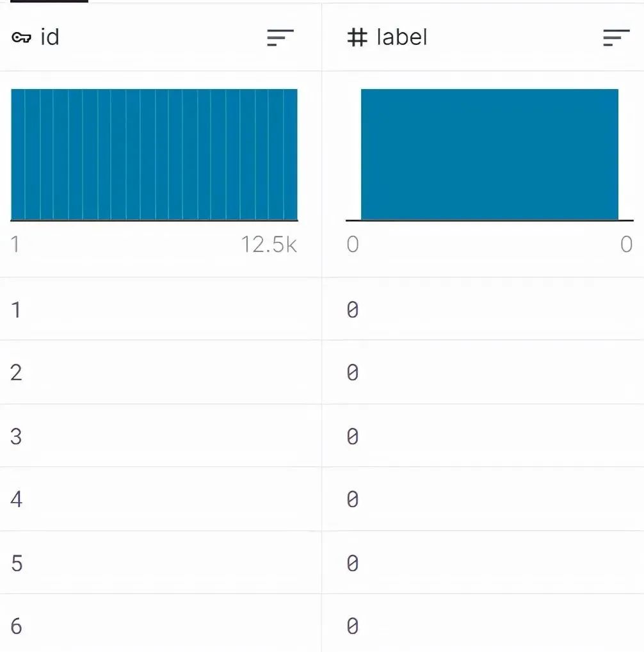Click the label value in row 1
The width and height of the screenshot is (644, 652).
(x=353, y=310)
